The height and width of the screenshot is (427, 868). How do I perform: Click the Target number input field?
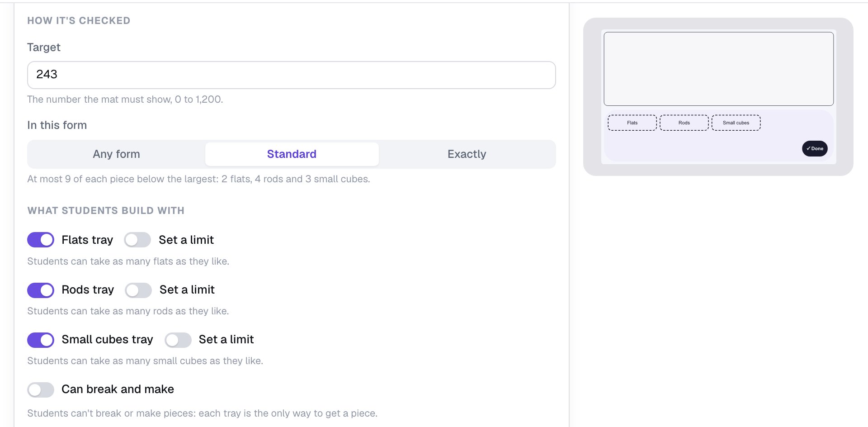click(x=291, y=75)
